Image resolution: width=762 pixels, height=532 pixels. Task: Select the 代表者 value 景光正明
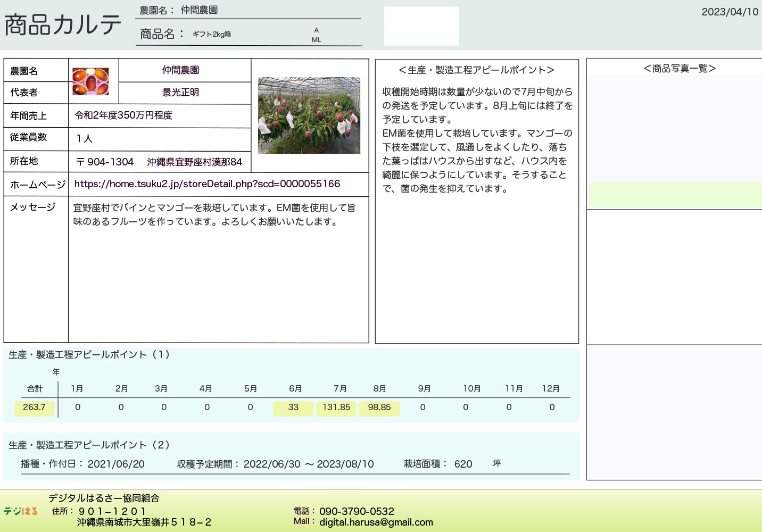tap(181, 93)
